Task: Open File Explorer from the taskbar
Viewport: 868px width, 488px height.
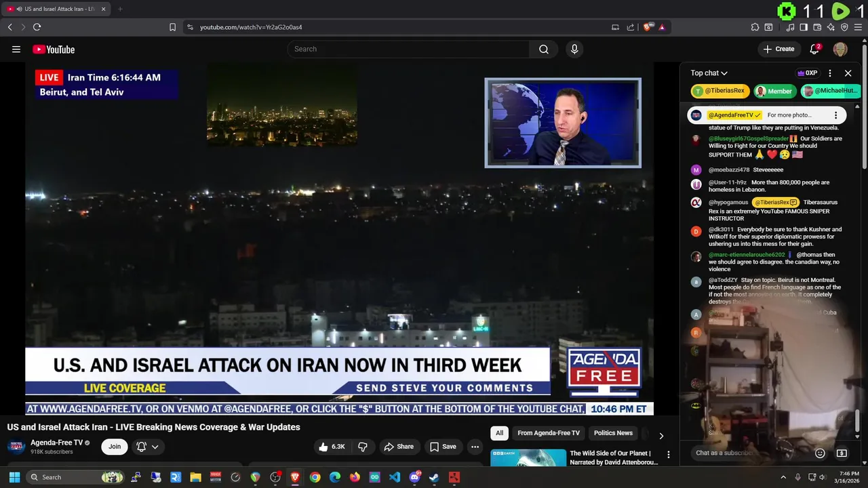Action: pos(195,477)
